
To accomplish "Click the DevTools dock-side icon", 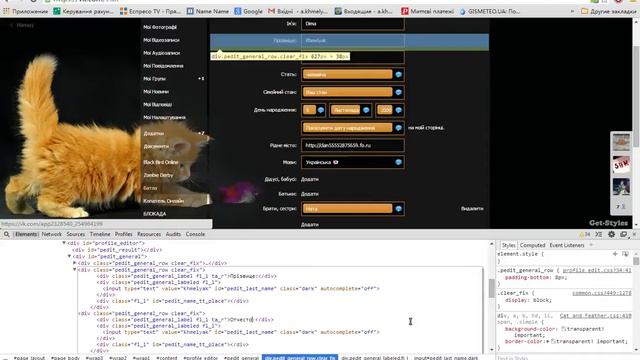I will click(623, 234).
